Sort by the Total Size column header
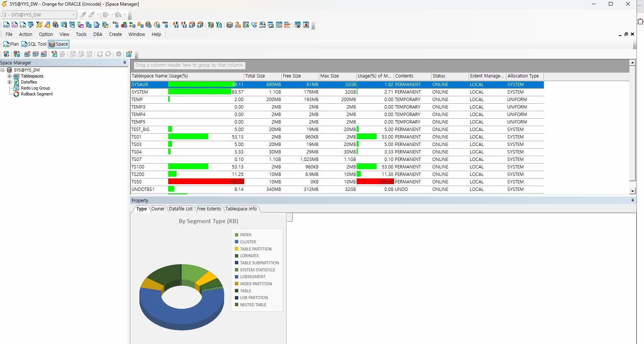 point(263,76)
